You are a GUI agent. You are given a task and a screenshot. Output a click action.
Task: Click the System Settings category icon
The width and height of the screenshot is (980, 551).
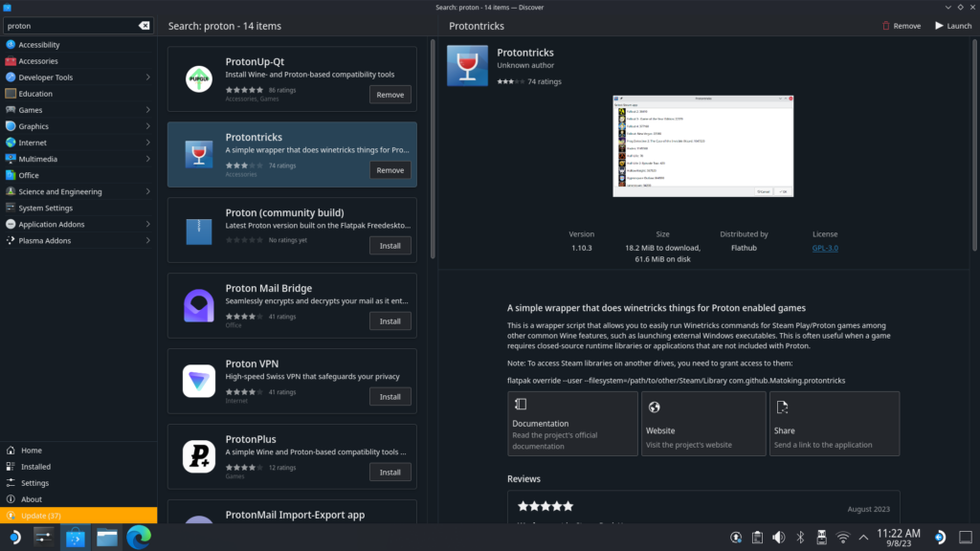pos(11,208)
